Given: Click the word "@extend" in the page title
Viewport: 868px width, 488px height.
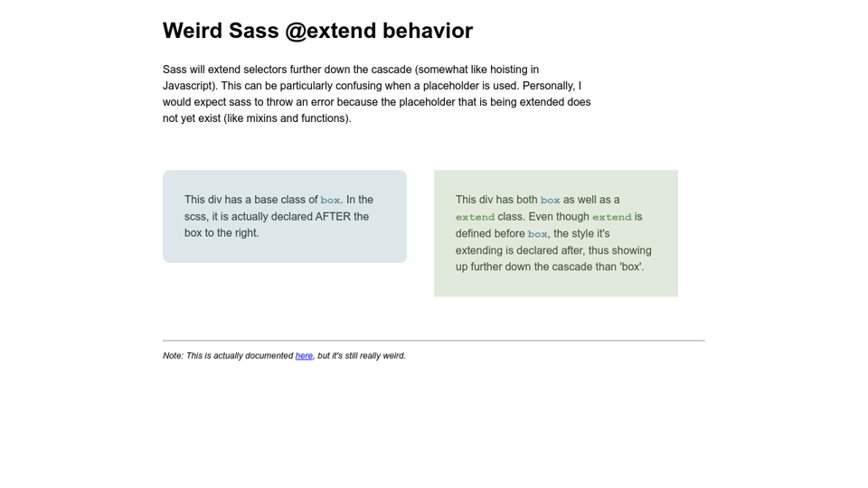Looking at the screenshot, I should tap(330, 31).
